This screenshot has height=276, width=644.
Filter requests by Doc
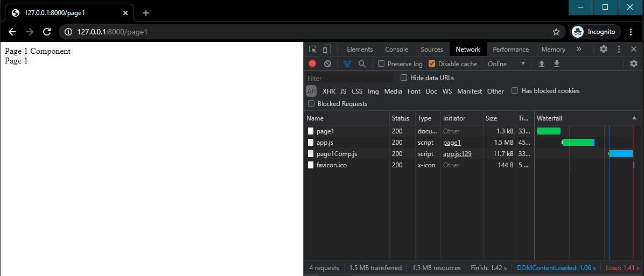(x=431, y=91)
